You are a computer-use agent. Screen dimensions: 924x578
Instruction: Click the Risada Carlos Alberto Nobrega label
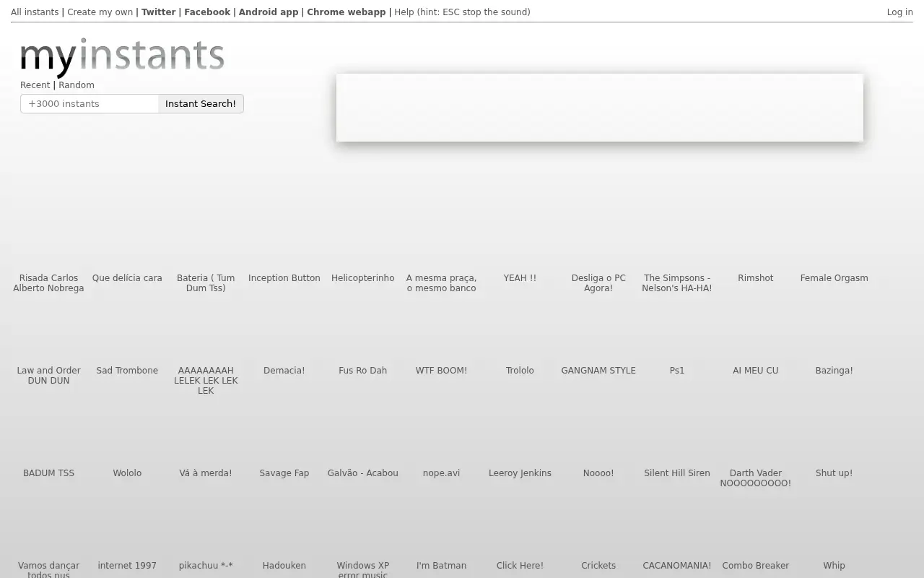(48, 283)
